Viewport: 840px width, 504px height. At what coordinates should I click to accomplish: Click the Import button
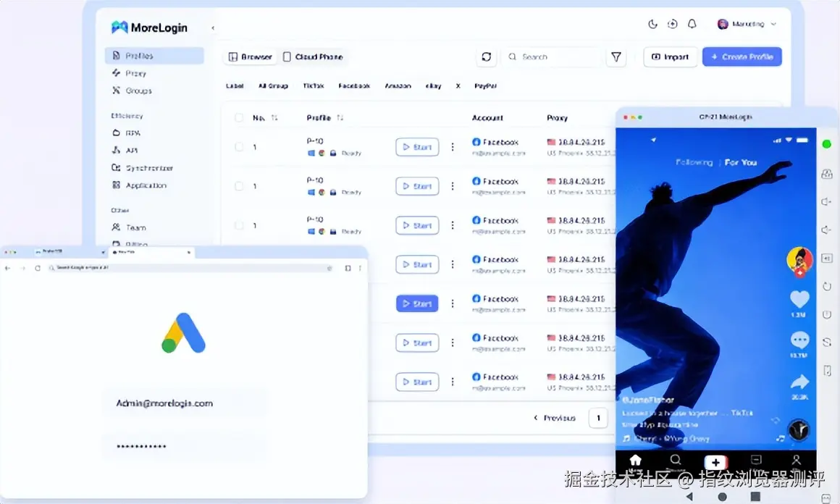tap(670, 56)
